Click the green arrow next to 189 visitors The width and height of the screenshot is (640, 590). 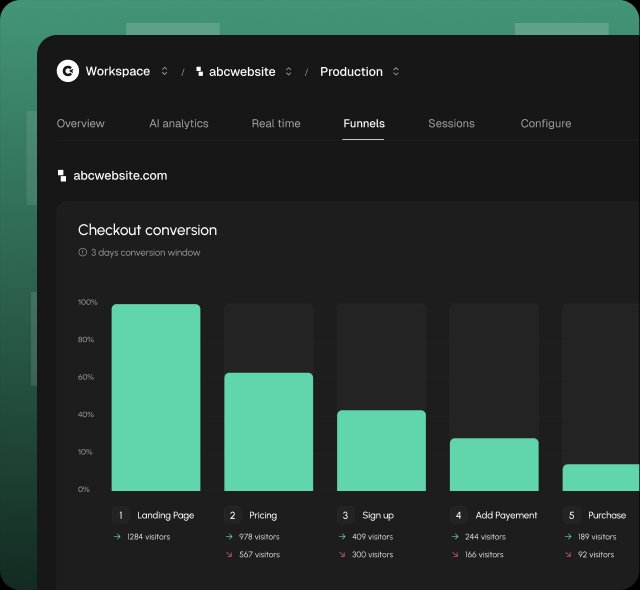[568, 537]
